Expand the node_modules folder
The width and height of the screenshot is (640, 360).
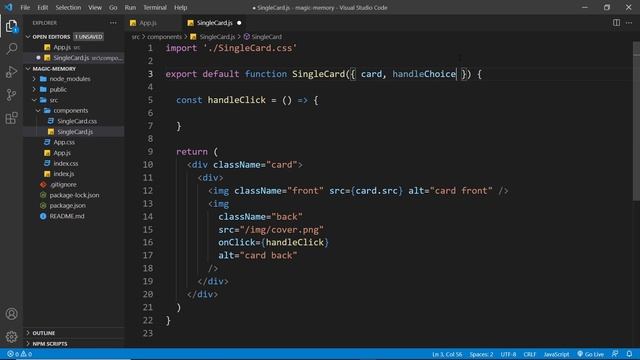[x=34, y=79]
